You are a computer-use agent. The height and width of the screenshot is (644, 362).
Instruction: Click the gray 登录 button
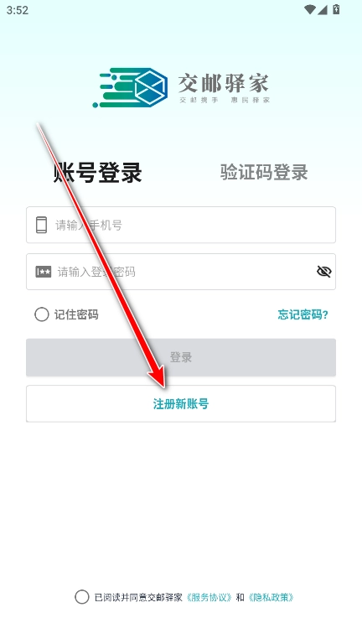click(181, 357)
